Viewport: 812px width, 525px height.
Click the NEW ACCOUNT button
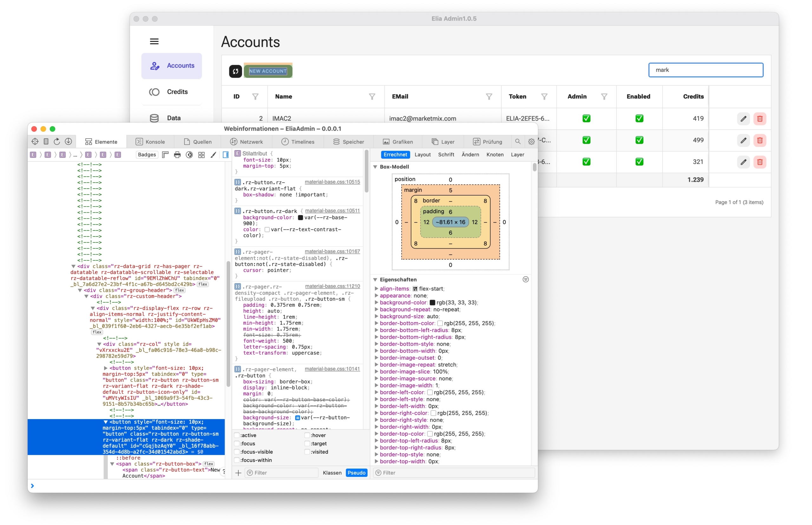point(268,71)
